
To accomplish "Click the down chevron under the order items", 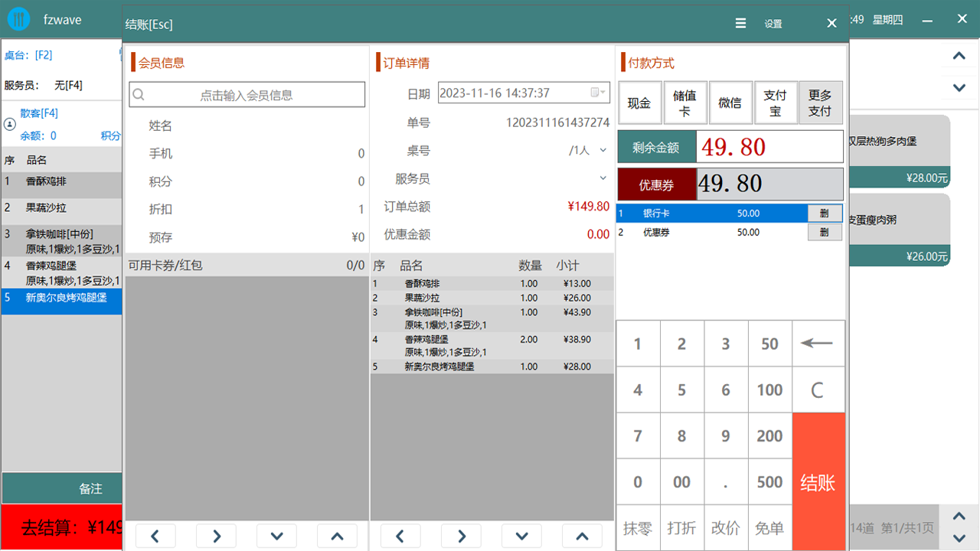I will 521,536.
